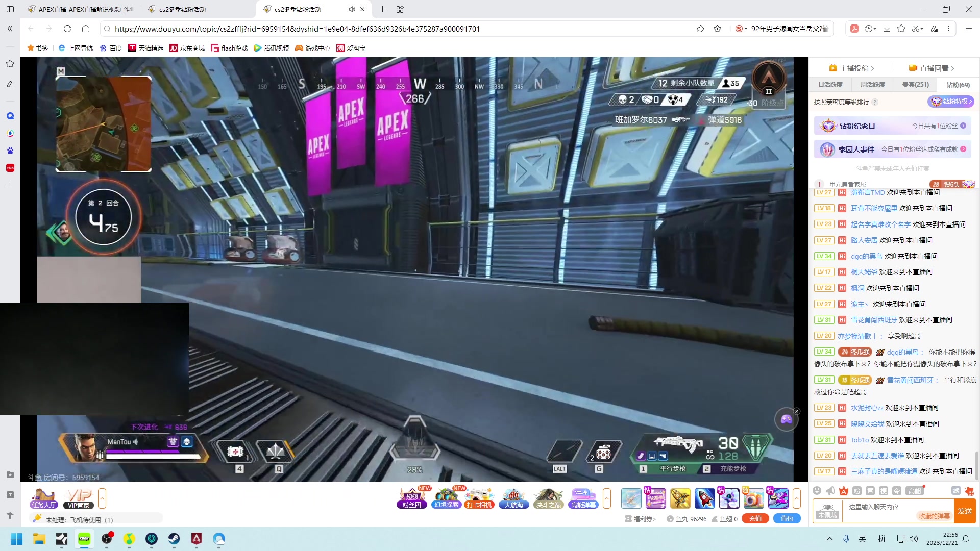Open the 幻境探索 activity icon
This screenshot has width=980, height=551.
pos(446,498)
